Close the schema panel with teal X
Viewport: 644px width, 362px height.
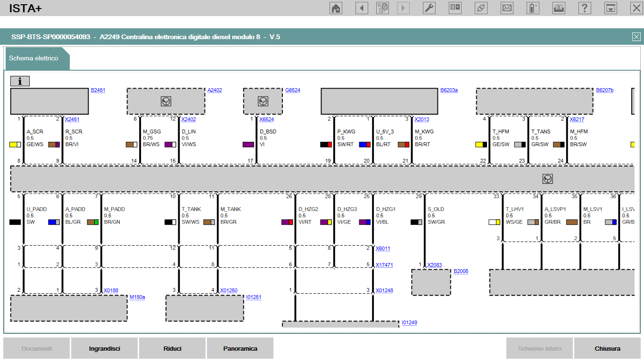click(636, 37)
